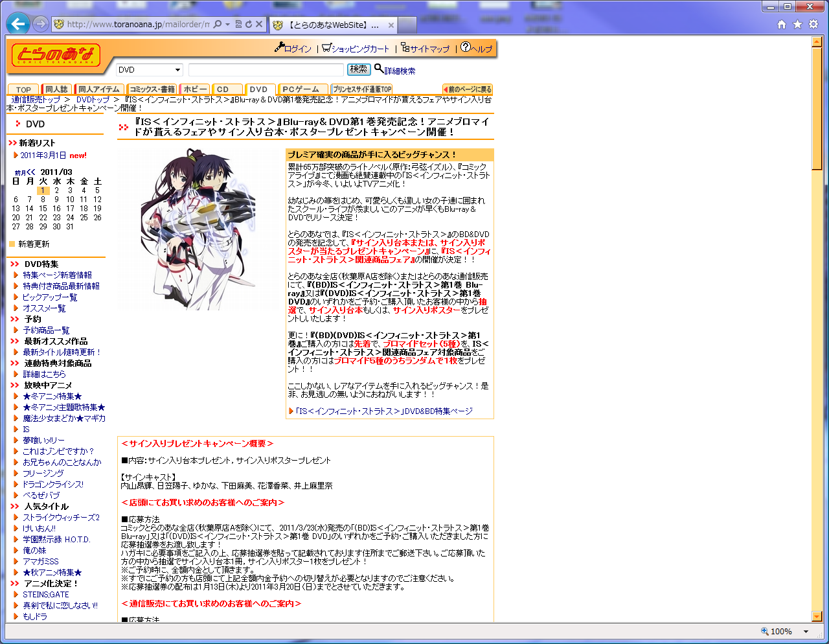829x644 pixels.
Task: Select the 同人アイテム navigation tab
Action: (99, 89)
